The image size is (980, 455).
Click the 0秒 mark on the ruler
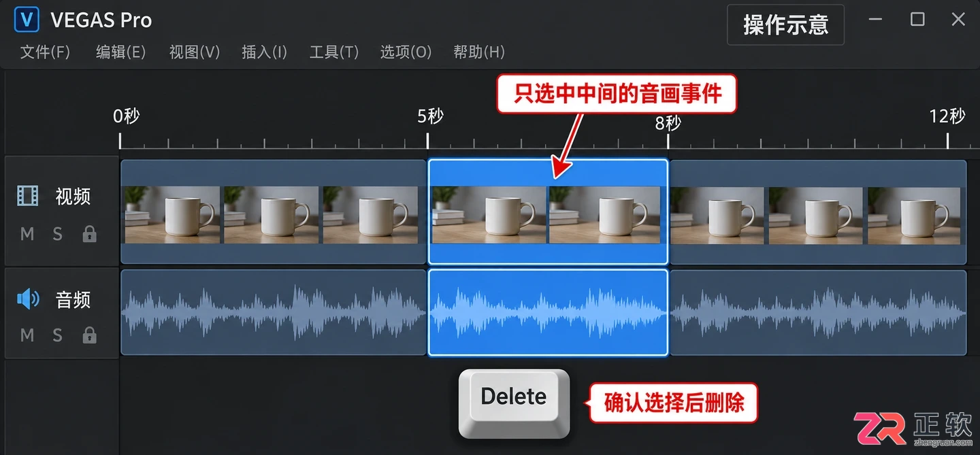point(127,116)
